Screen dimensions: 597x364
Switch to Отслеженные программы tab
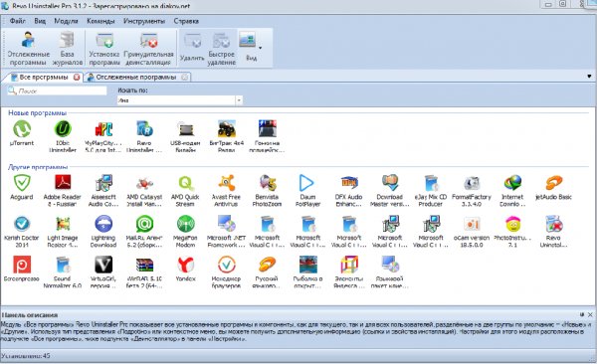(x=136, y=77)
